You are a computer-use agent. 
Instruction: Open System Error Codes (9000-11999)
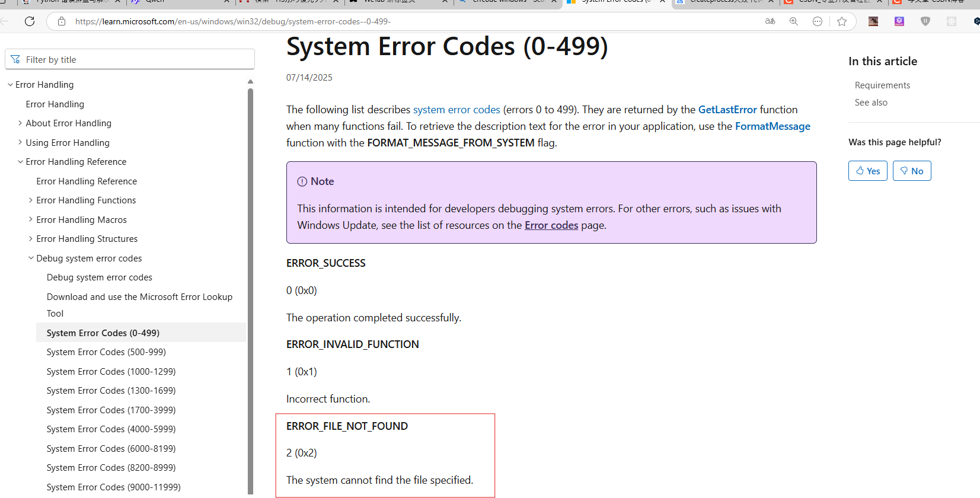pos(114,487)
